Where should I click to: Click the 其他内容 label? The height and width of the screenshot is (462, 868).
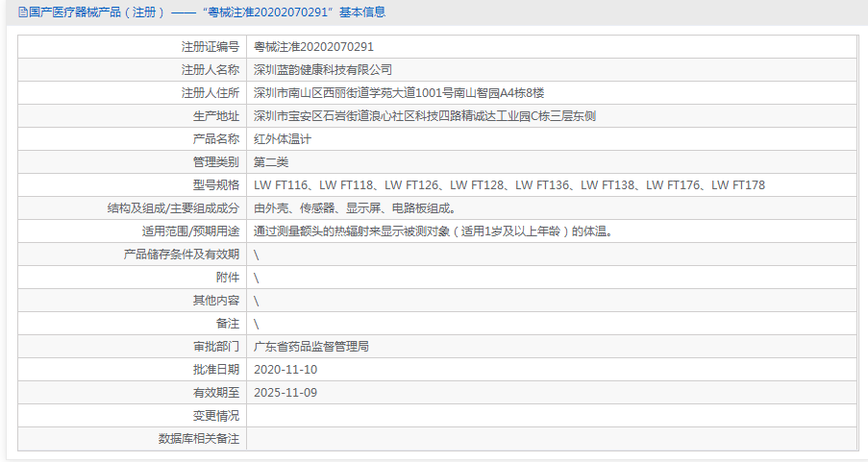(216, 301)
